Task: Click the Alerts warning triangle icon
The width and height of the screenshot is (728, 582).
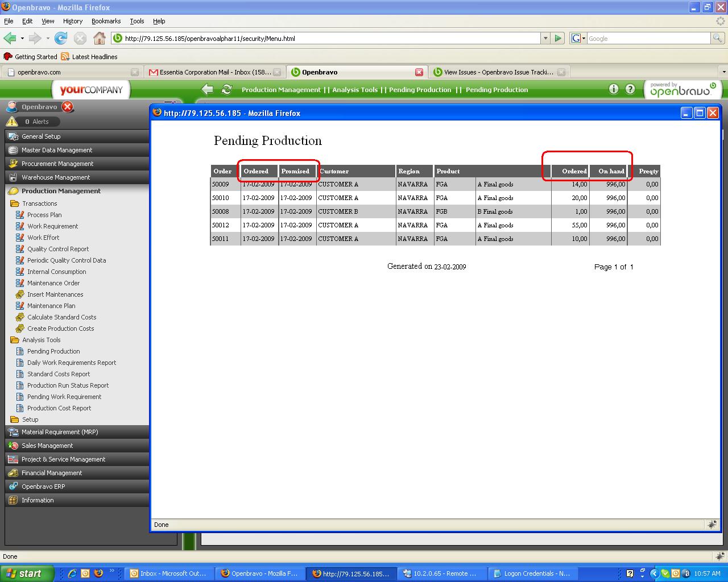Action: point(12,121)
